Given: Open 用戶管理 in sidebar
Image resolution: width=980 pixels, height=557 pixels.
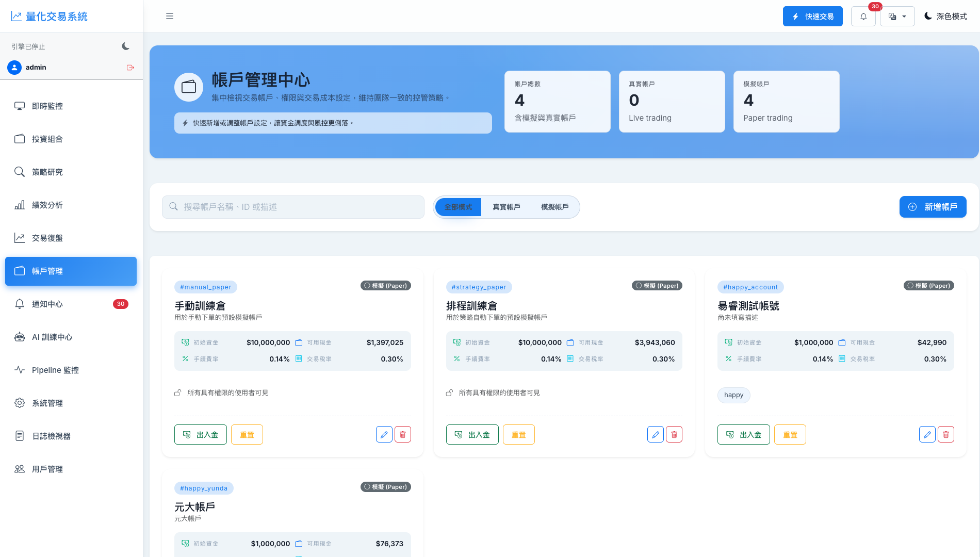Looking at the screenshot, I should tap(71, 469).
